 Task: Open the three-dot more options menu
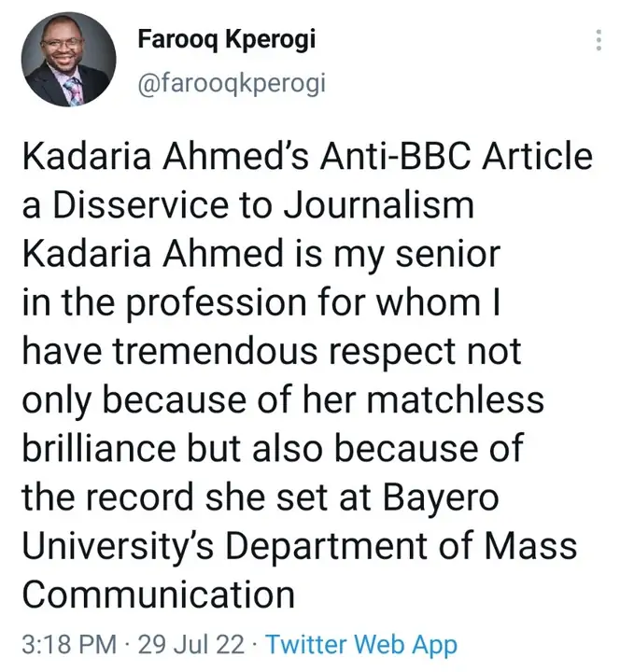599,40
